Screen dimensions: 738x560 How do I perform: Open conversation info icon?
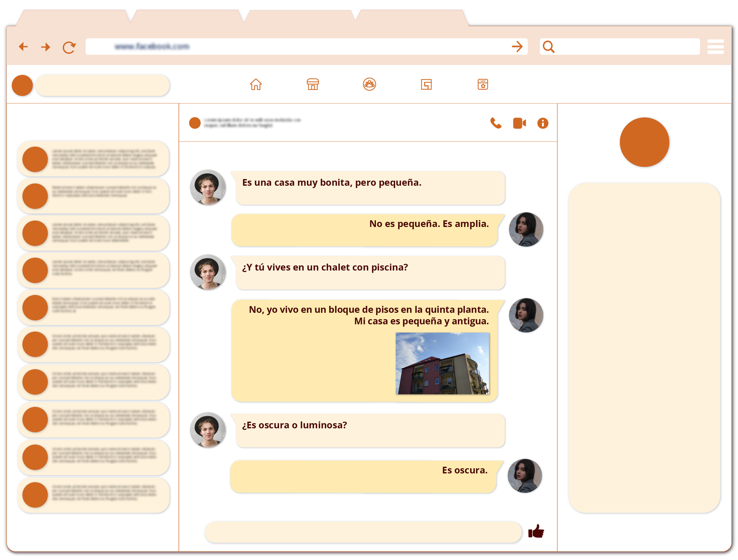click(x=542, y=123)
